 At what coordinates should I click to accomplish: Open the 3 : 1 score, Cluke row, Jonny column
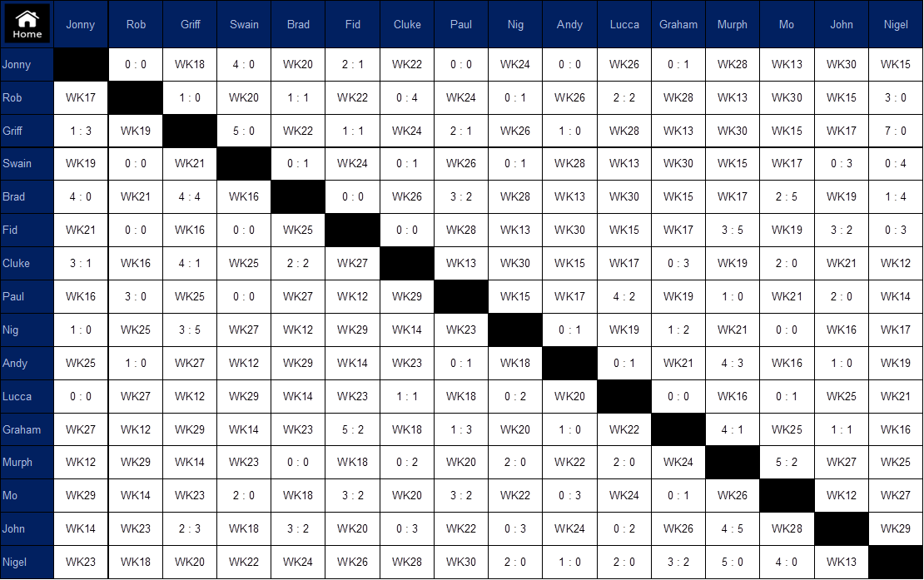click(81, 264)
